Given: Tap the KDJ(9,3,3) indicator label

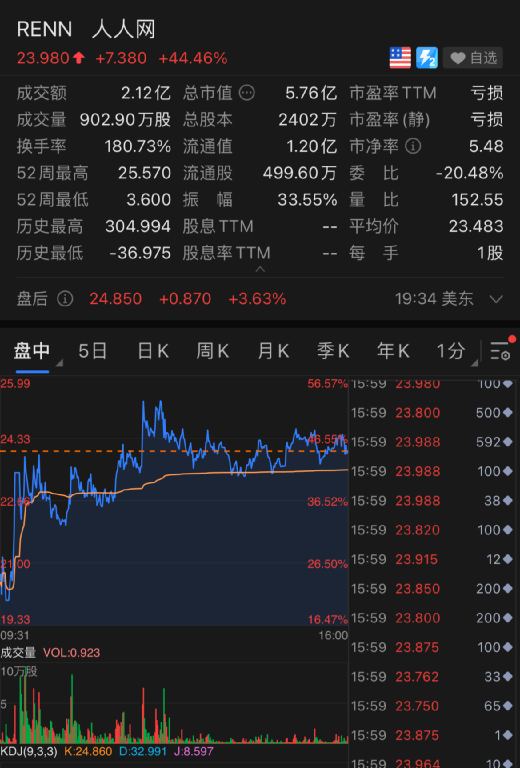Looking at the screenshot, I should tap(29, 751).
